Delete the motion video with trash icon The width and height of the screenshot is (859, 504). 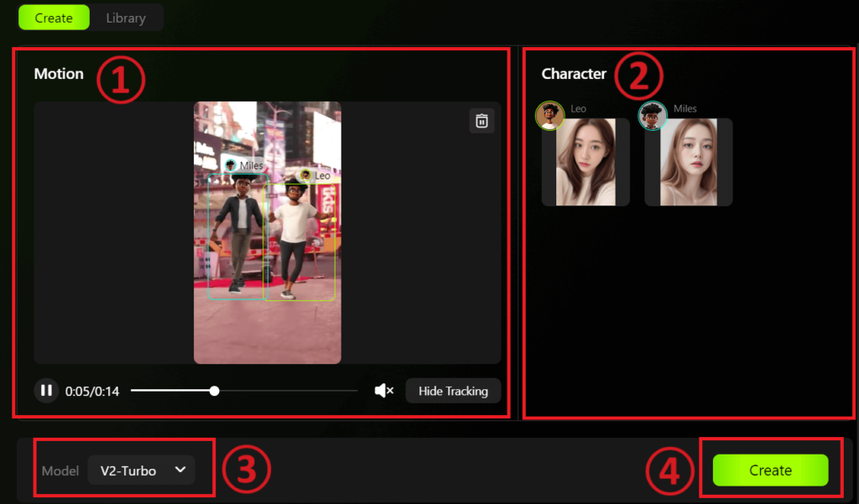click(482, 121)
